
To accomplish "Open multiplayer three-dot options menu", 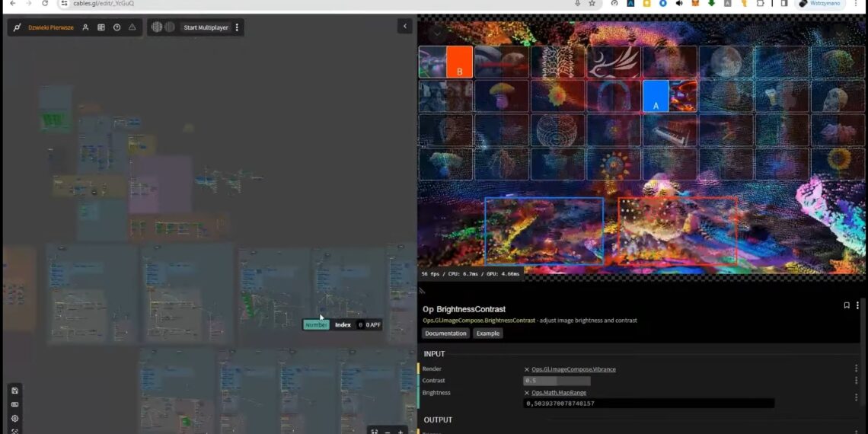I will [x=237, y=27].
